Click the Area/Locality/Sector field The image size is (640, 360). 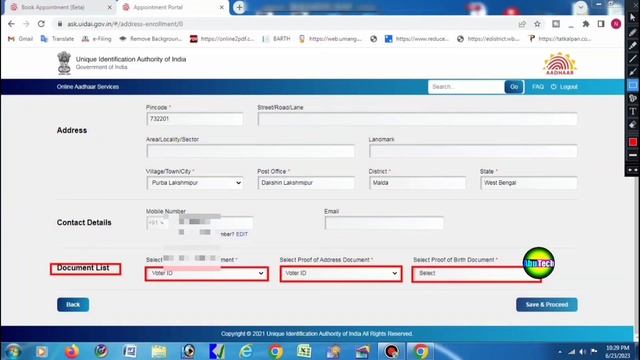[x=251, y=151]
